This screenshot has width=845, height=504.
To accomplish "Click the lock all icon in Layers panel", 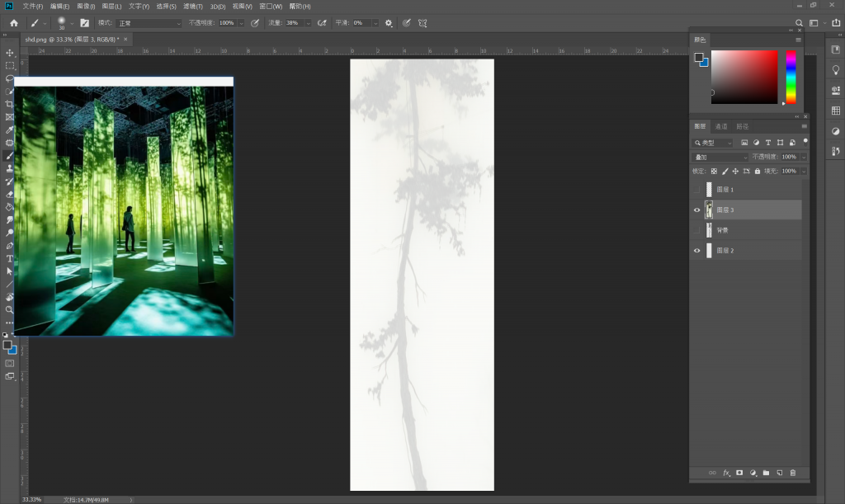I will (x=758, y=171).
